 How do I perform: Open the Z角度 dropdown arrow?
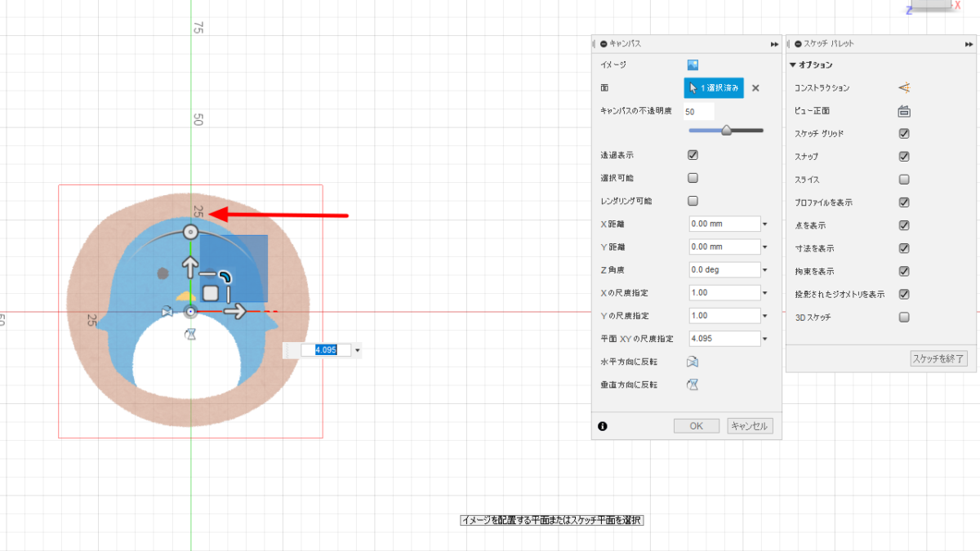tap(765, 269)
